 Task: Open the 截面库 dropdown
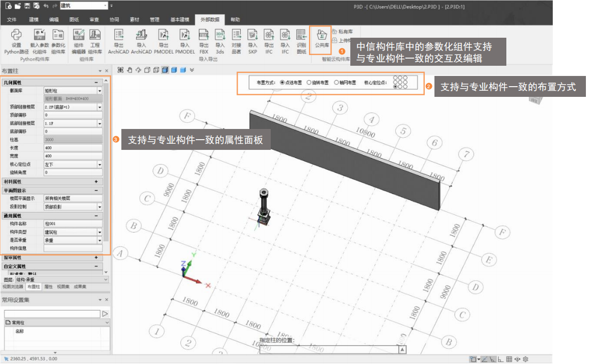[99, 91]
